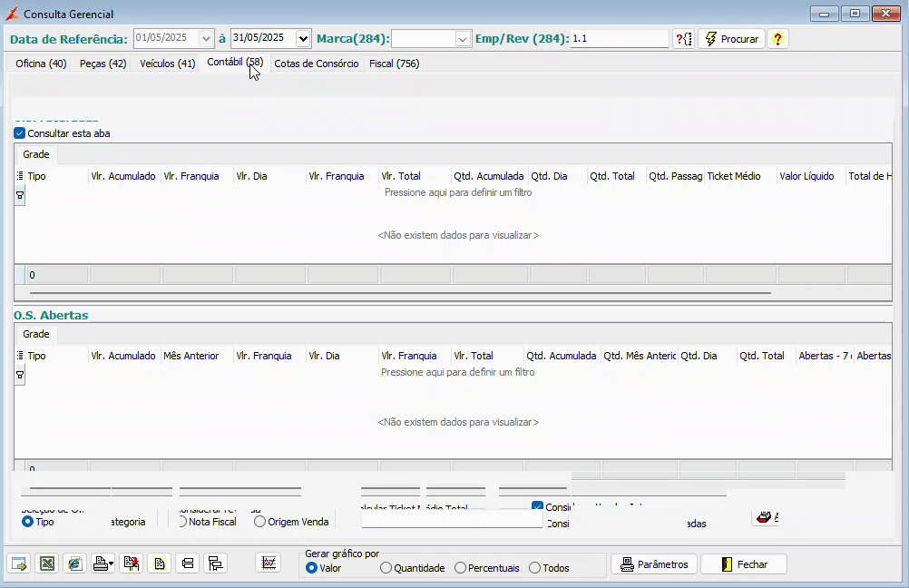This screenshot has height=588, width=909.
Task: Select Quantidade for chart generation
Action: 386,568
